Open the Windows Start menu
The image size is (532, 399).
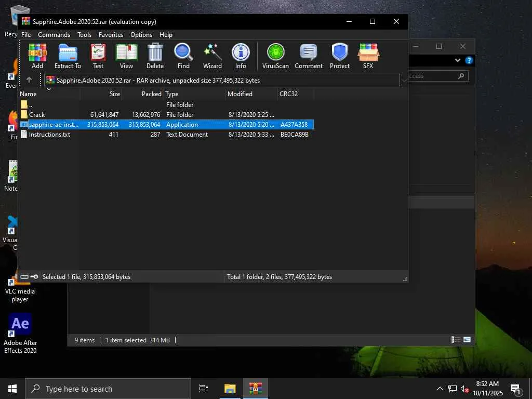coord(12,389)
